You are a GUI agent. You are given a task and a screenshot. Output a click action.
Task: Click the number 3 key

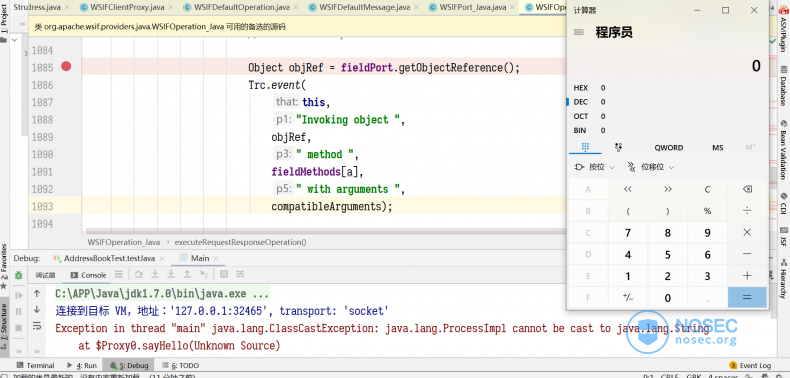707,276
